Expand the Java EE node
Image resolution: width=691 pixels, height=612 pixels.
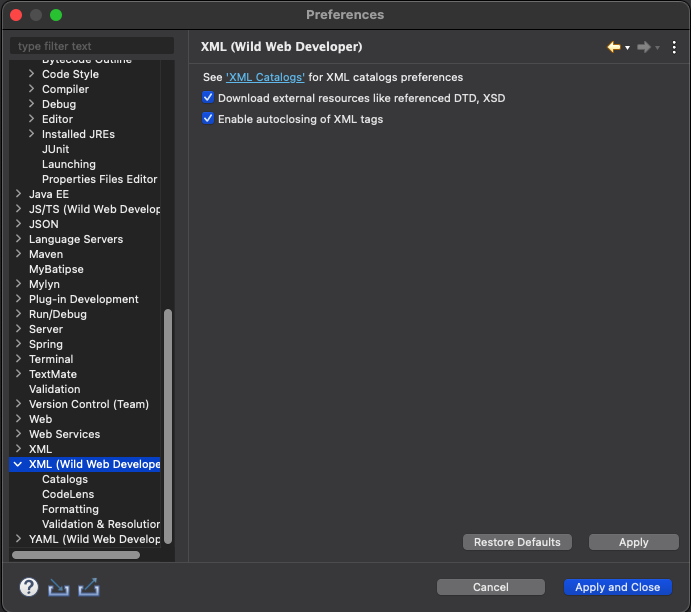point(18,193)
